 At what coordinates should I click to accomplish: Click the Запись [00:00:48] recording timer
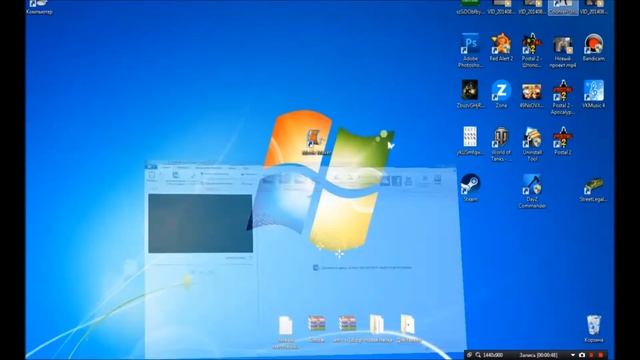tap(538, 355)
